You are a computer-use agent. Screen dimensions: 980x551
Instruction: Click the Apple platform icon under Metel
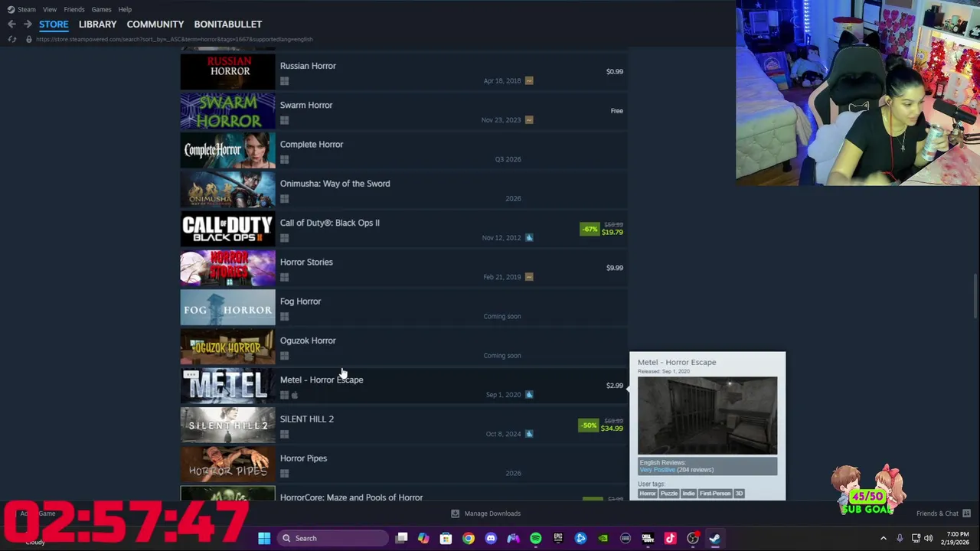point(294,395)
